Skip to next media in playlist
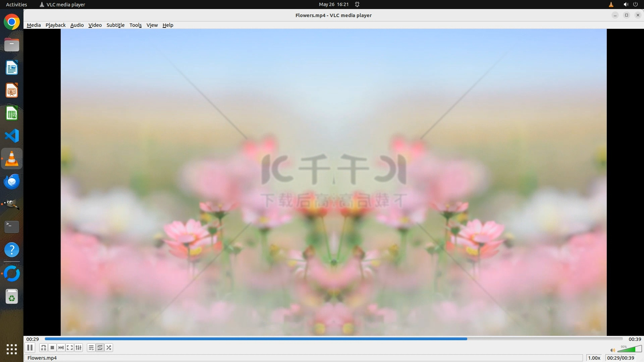 (x=61, y=348)
